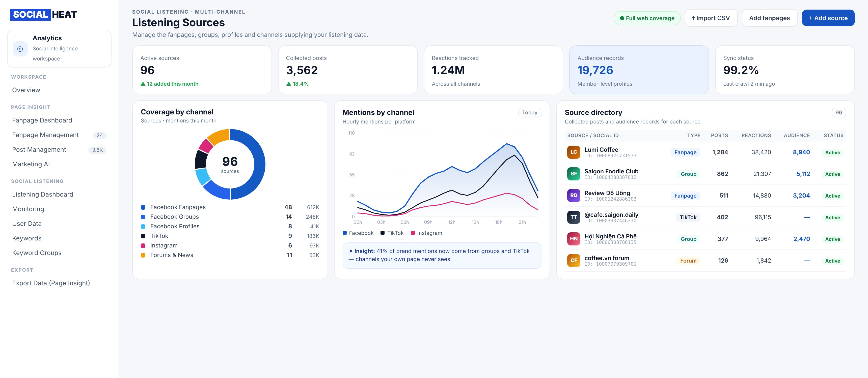Sort by the REACTIONS column header
This screenshot has height=378, width=868.
[x=756, y=136]
